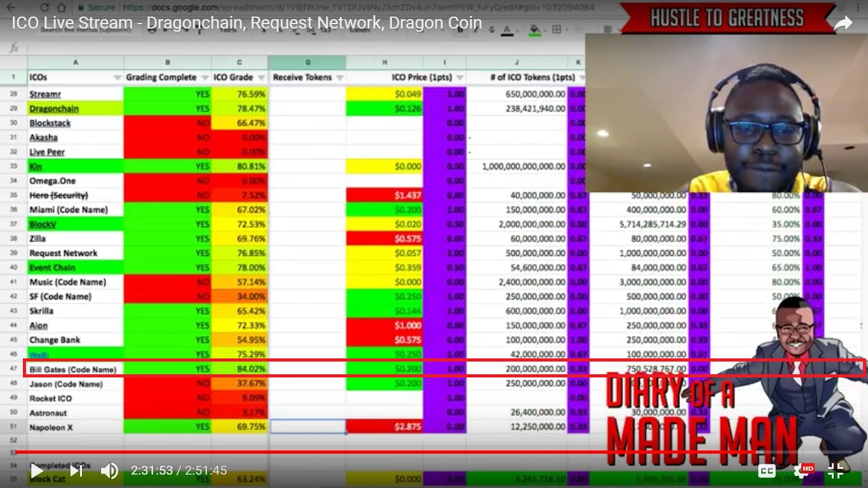This screenshot has width=868, height=488.
Task: Open the Dragonchain link
Action: (x=54, y=109)
